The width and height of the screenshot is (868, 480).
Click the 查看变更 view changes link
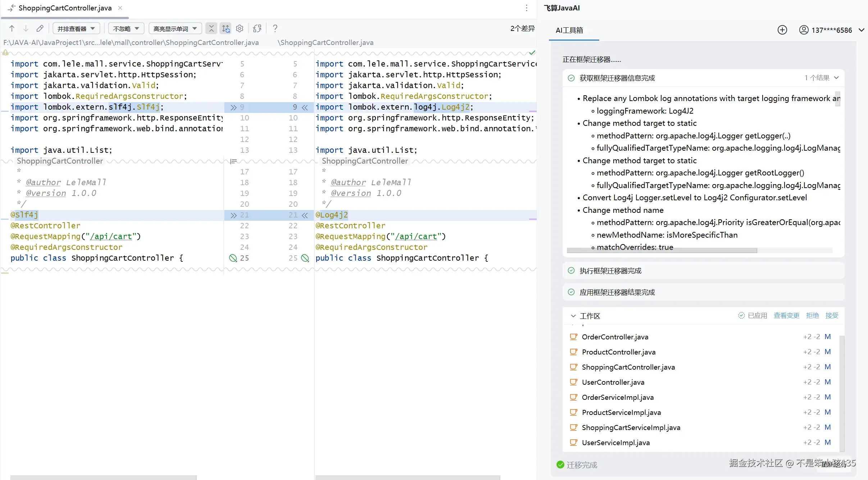(786, 315)
